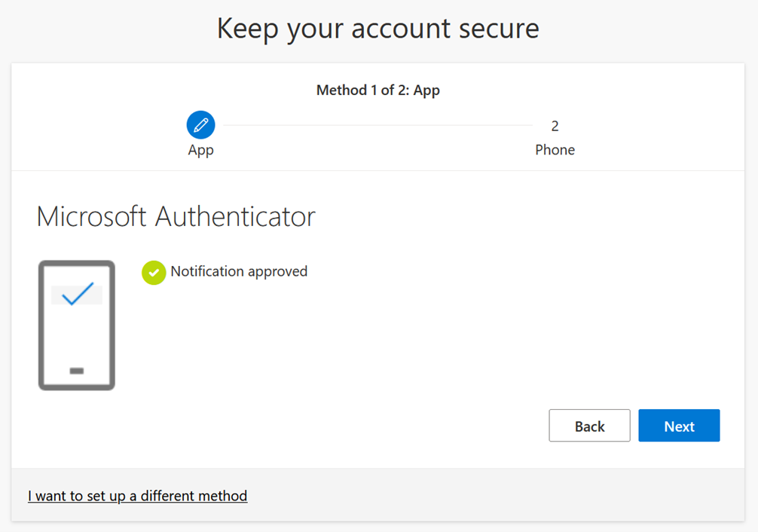The image size is (758, 532).
Task: Open "I want to set up a different method"
Action: [x=137, y=496]
